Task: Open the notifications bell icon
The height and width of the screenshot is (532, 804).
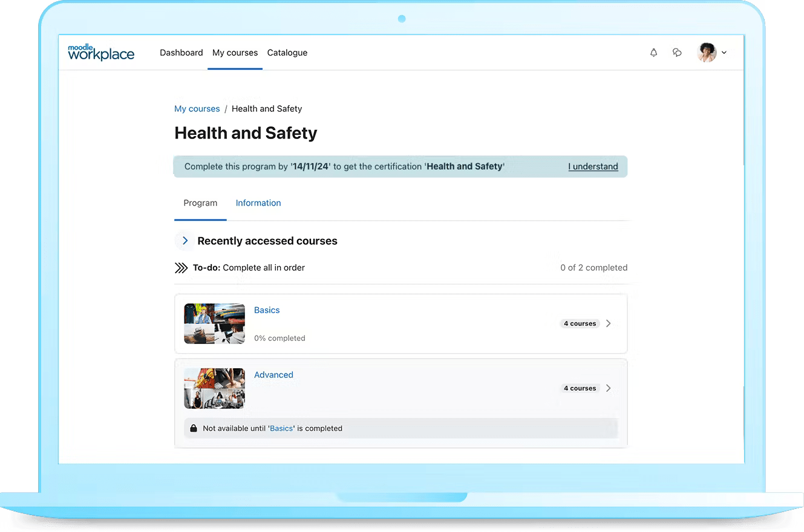Action: point(653,53)
